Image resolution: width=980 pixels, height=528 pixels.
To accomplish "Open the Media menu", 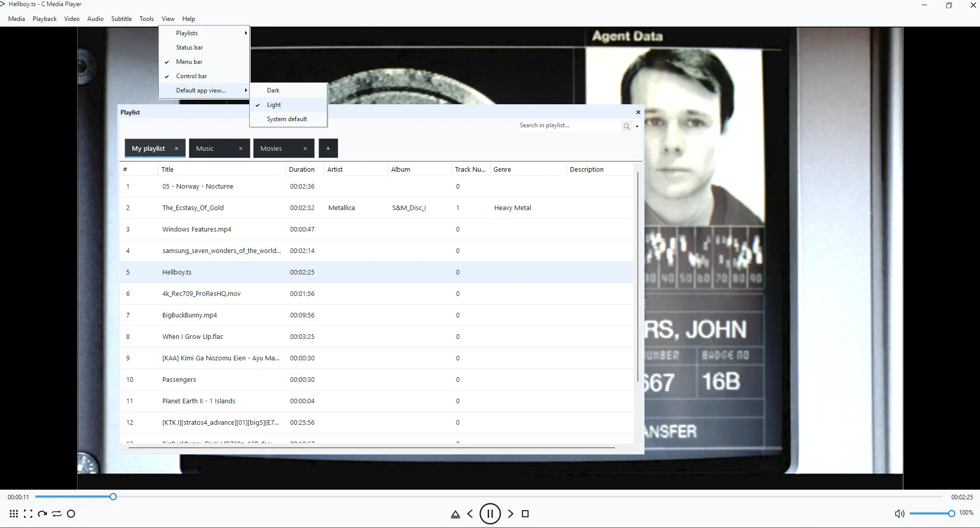I will tap(16, 19).
